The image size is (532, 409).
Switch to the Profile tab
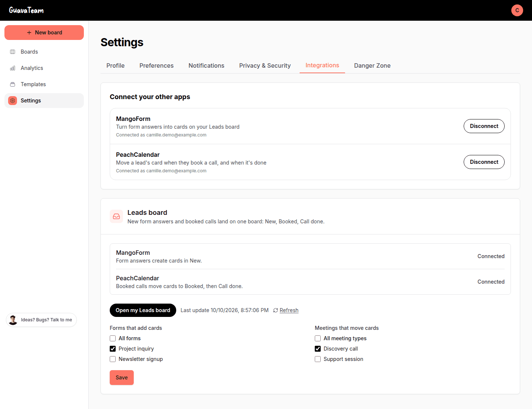[x=115, y=65]
